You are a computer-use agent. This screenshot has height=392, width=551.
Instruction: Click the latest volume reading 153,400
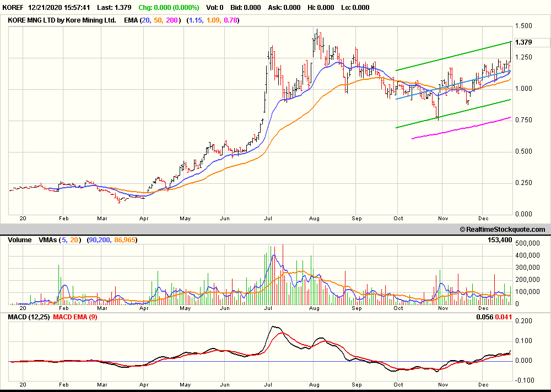[x=532, y=240]
